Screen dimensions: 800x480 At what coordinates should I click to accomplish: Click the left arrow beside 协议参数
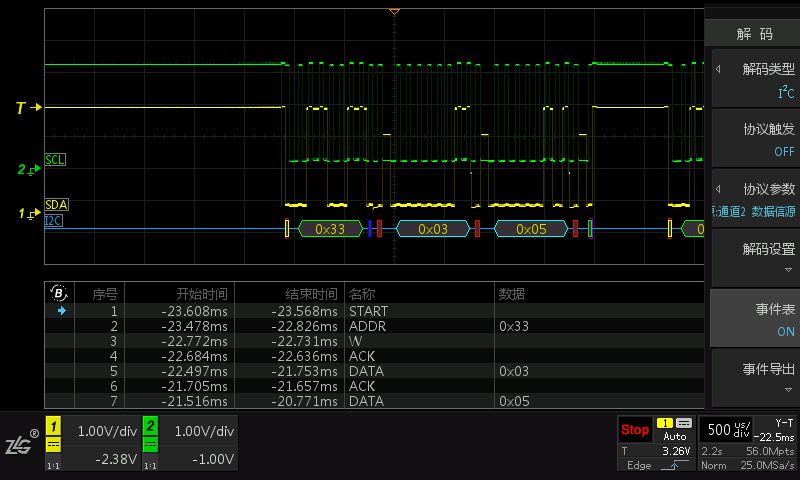tap(718, 189)
